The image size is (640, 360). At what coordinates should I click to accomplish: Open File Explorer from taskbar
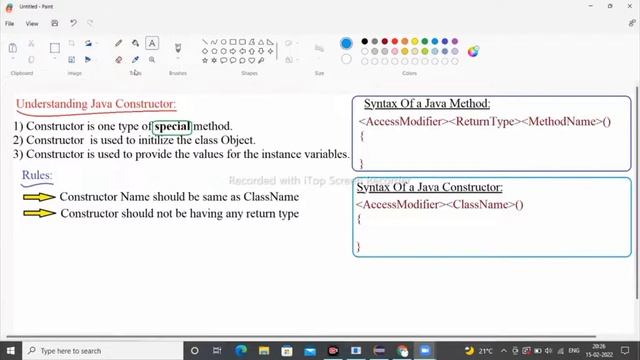(264, 351)
